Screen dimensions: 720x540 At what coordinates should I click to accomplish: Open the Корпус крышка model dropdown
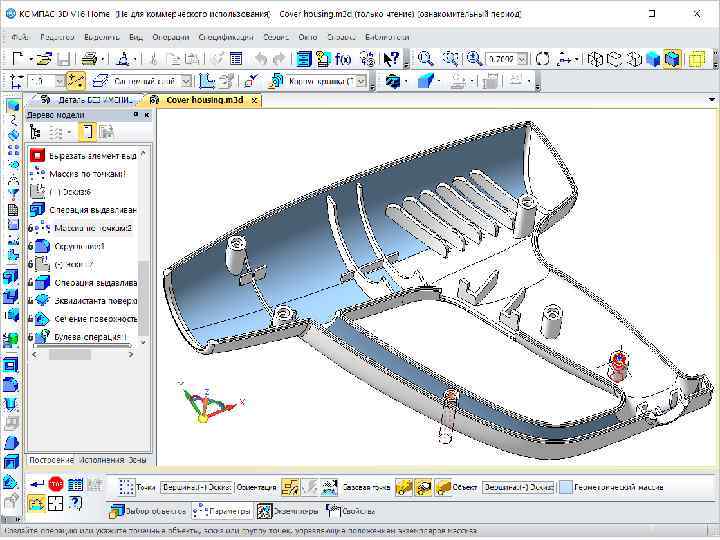coord(361,82)
